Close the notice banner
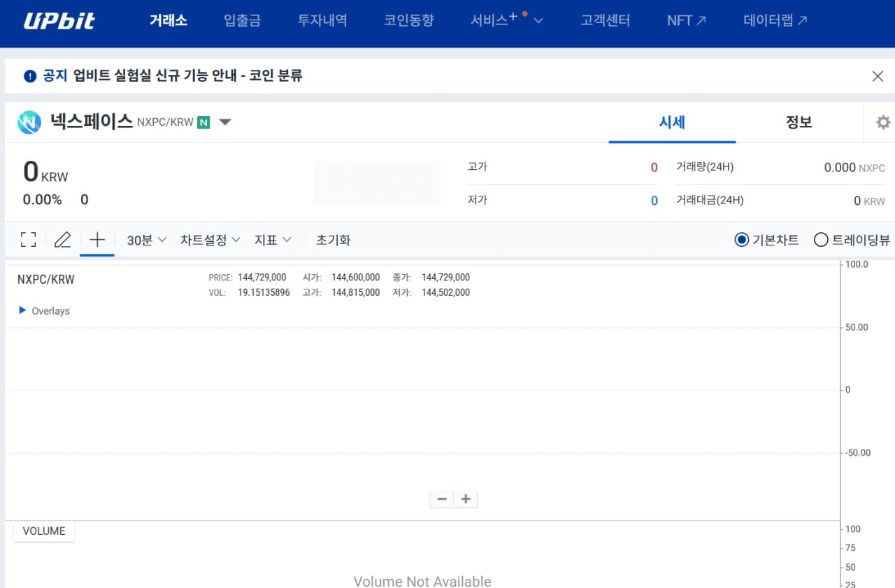 878,76
